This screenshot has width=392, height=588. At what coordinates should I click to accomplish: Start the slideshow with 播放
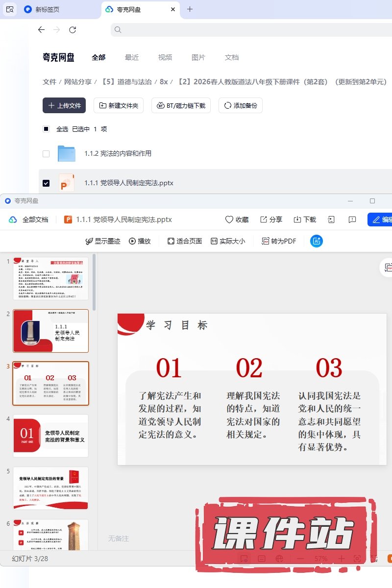pos(140,241)
